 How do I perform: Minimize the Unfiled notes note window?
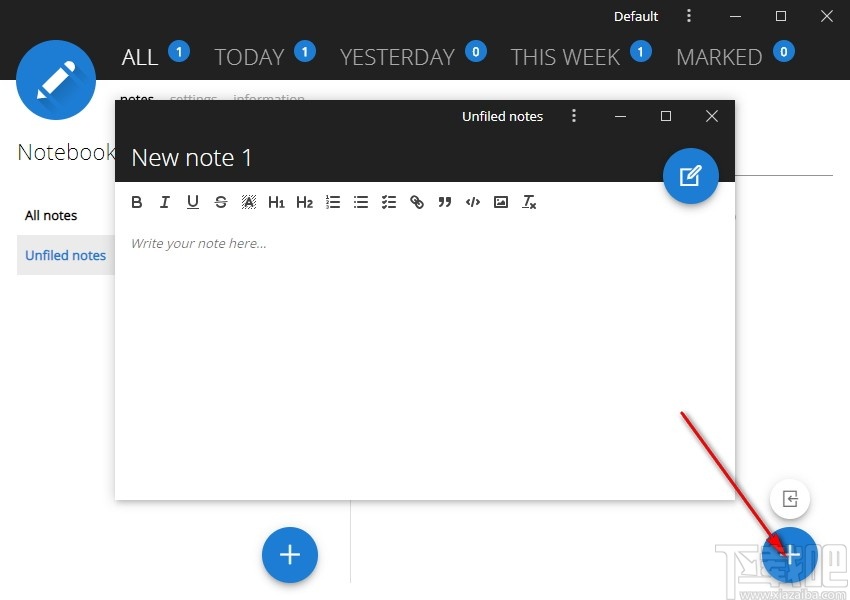coord(621,116)
